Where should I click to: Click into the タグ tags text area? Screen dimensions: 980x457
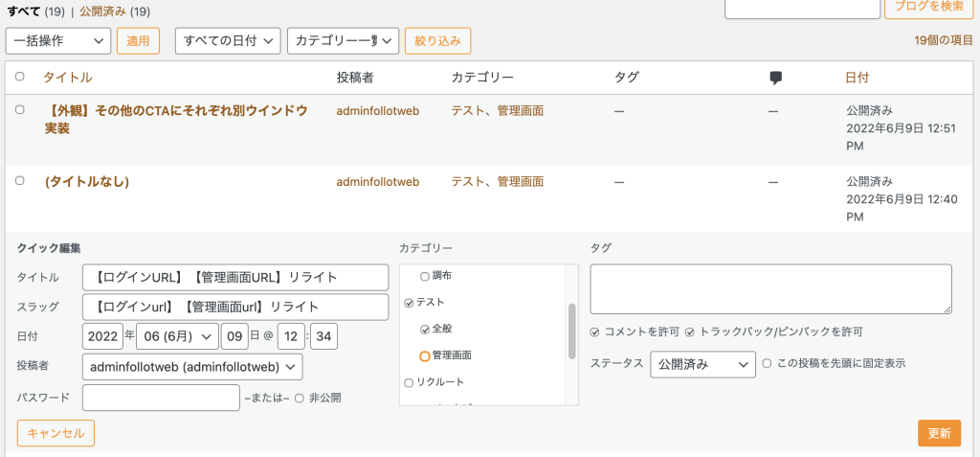coord(770,288)
